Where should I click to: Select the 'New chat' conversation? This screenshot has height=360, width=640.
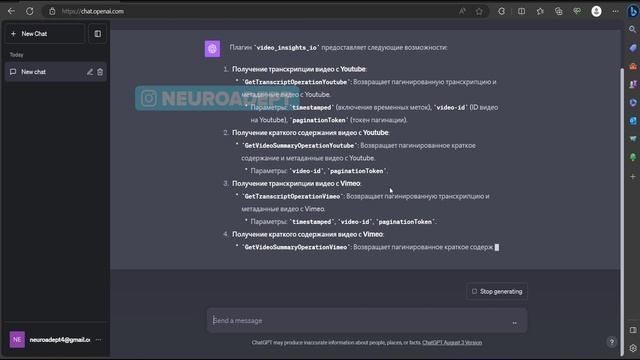(56, 72)
